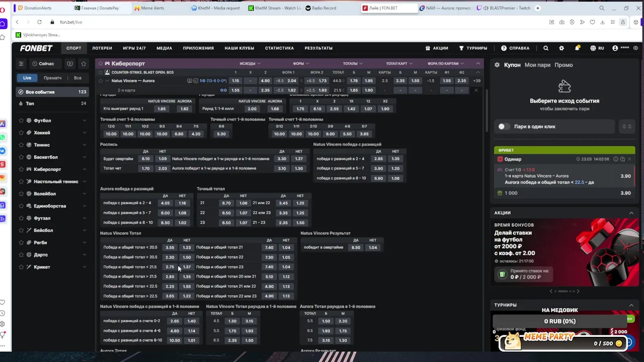Collapse the Киберспорт section chevron

(x=477, y=64)
